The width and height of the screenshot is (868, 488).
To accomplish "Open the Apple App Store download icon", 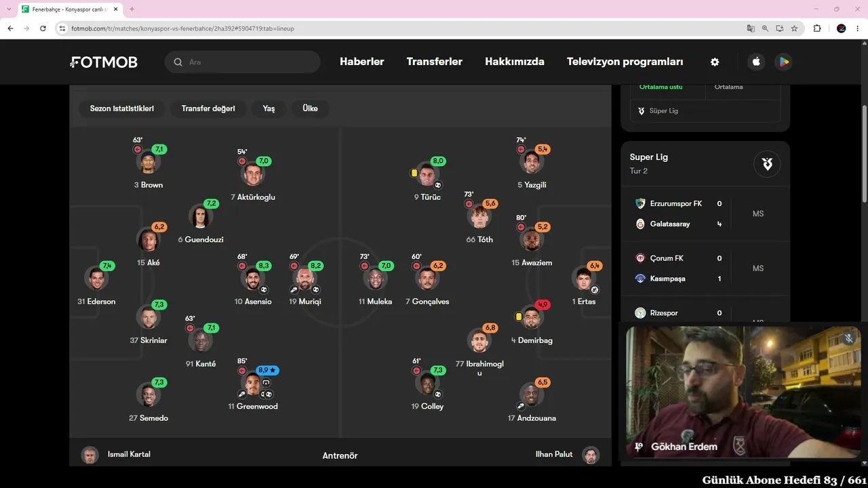I will (756, 62).
